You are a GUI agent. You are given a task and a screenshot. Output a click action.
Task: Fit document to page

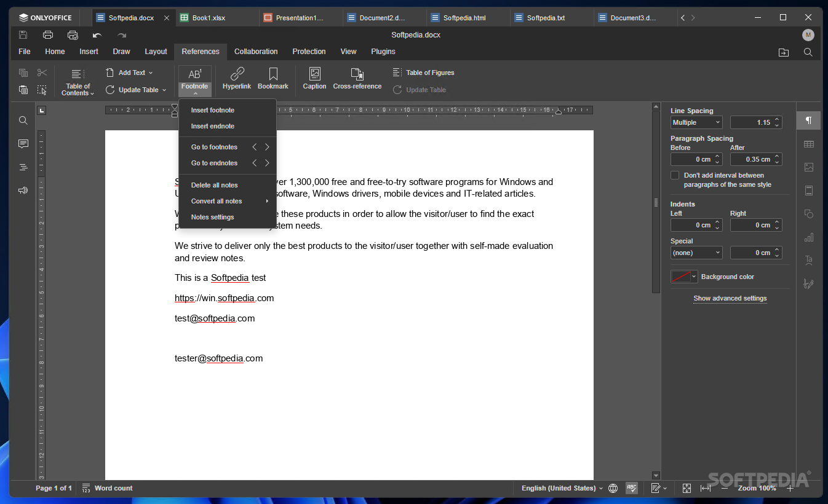click(x=687, y=488)
